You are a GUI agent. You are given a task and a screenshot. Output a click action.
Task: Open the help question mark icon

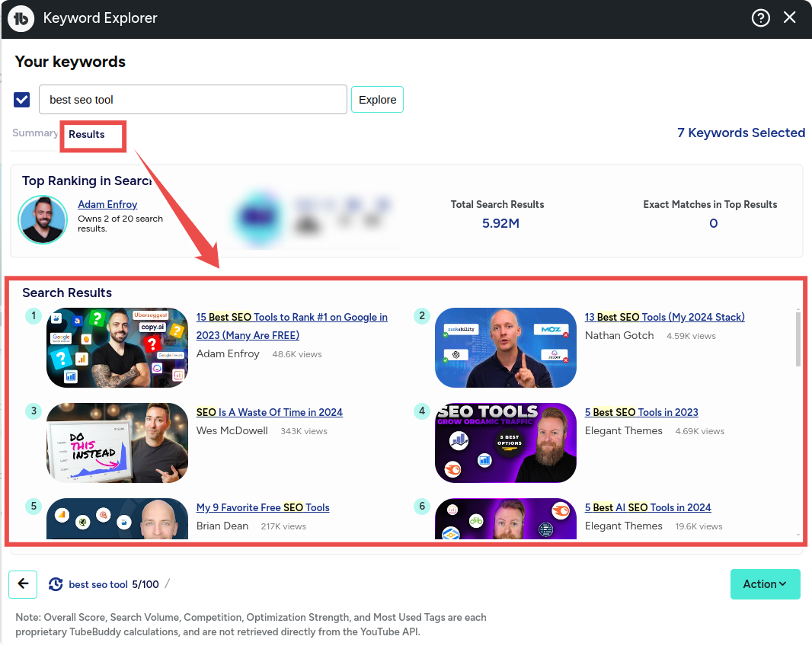coord(760,18)
